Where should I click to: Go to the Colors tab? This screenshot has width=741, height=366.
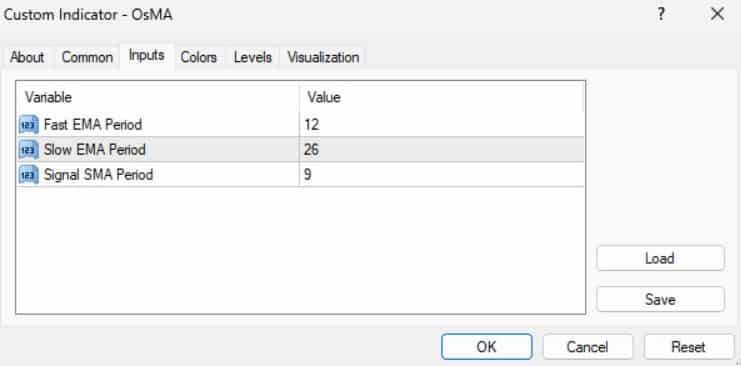(198, 58)
